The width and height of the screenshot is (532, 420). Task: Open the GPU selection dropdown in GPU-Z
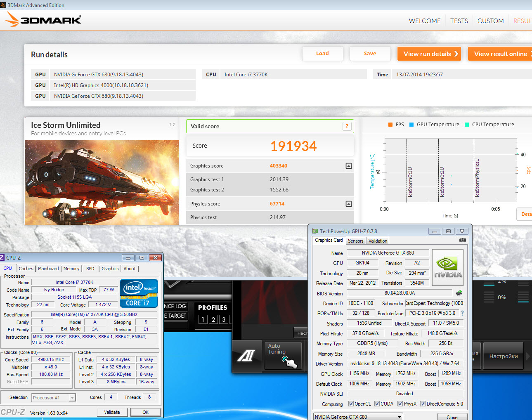point(358,417)
